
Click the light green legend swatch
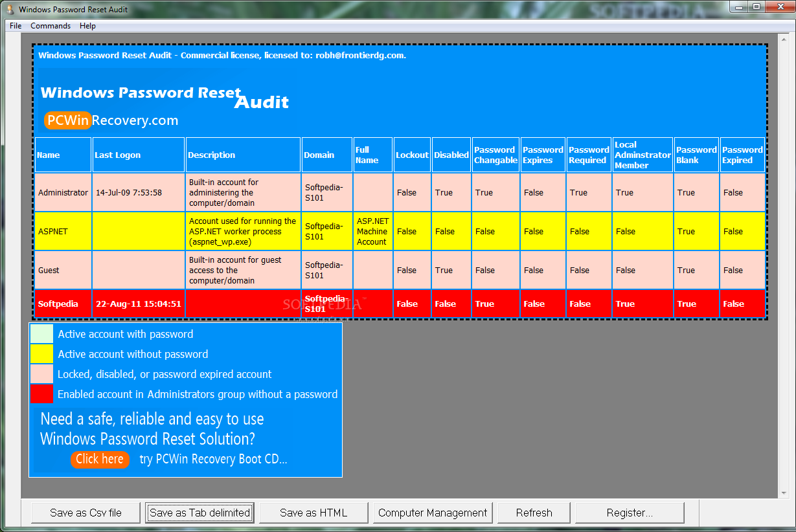[41, 334]
